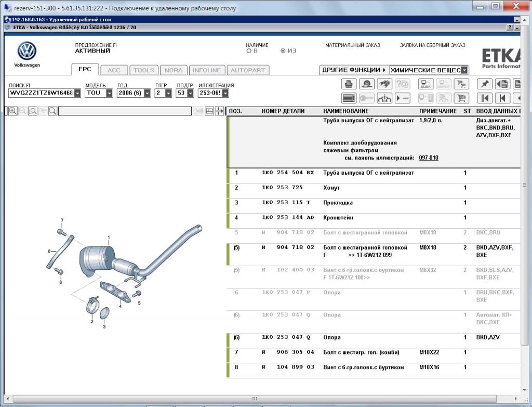Click the ПРИМЕЧАНИЕ column header
This screenshot has height=407, width=532.
438,111
